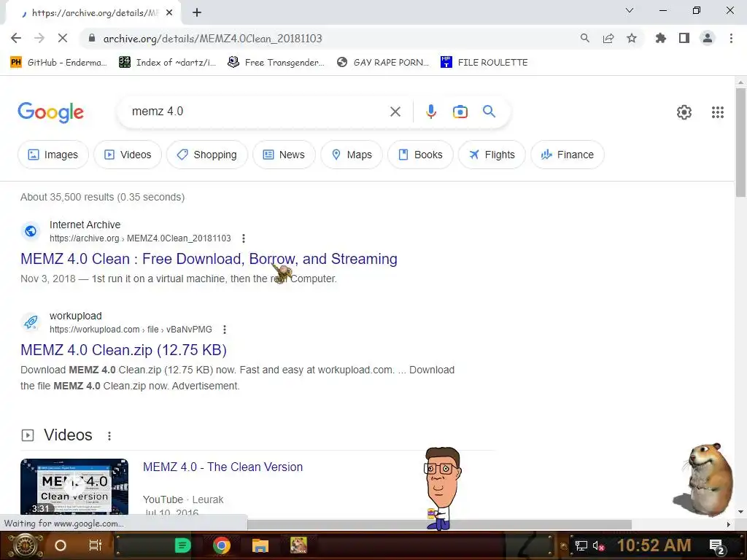Image resolution: width=747 pixels, height=560 pixels.
Task: Toggle the browser side panel
Action: pyautogui.click(x=684, y=38)
